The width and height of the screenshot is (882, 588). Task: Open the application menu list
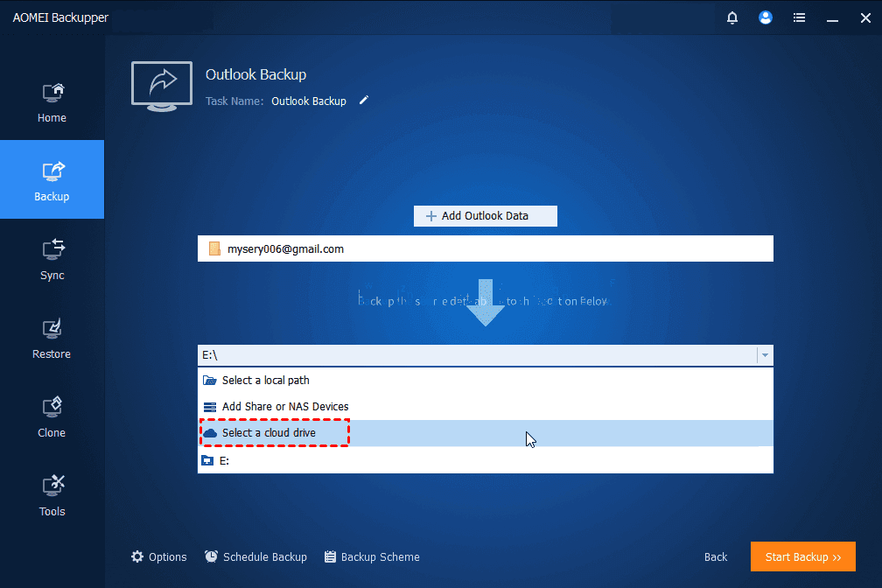coord(799,17)
